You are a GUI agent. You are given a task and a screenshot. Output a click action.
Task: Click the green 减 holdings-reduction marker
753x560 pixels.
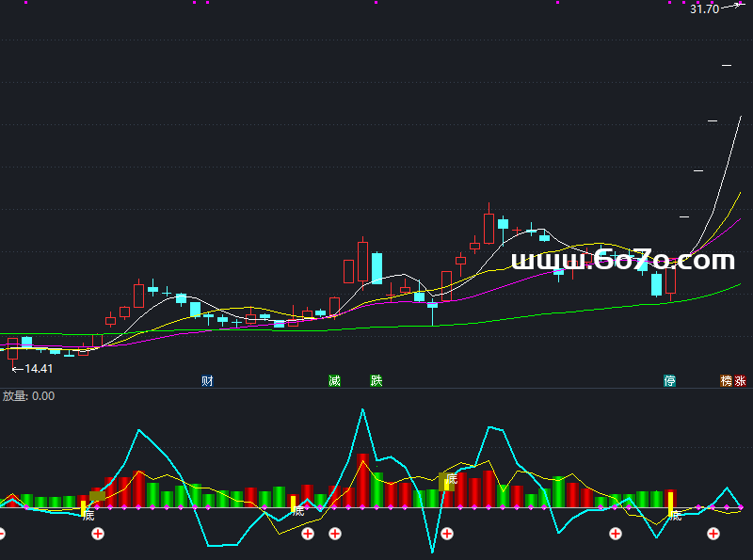(334, 381)
